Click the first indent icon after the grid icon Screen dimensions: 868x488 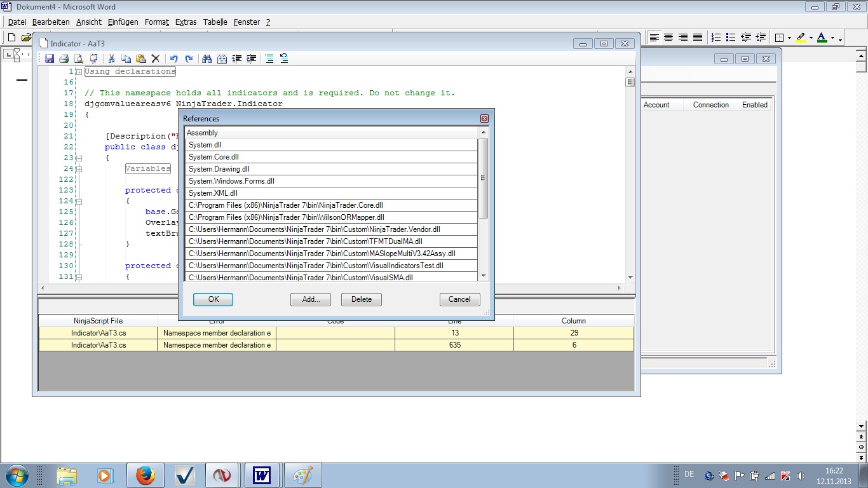[237, 58]
